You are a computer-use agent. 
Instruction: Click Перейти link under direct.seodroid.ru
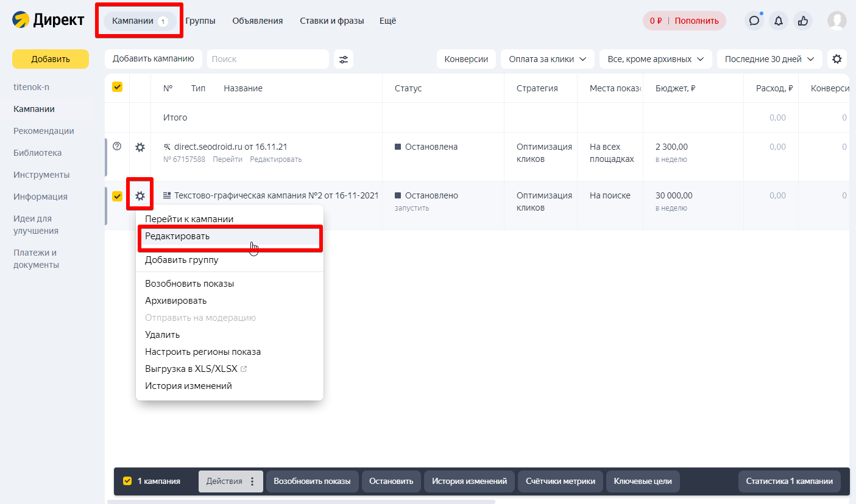pyautogui.click(x=227, y=159)
